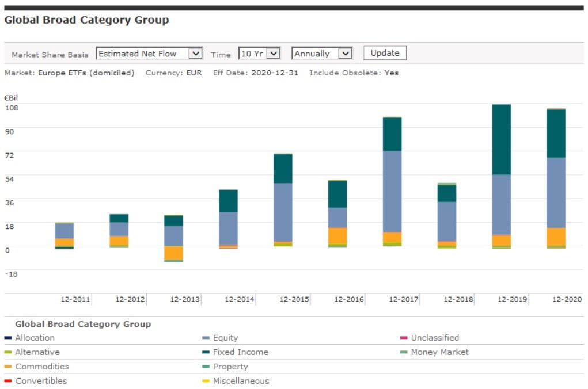Click the 12-2013 negative commodities bar segment

(173, 253)
